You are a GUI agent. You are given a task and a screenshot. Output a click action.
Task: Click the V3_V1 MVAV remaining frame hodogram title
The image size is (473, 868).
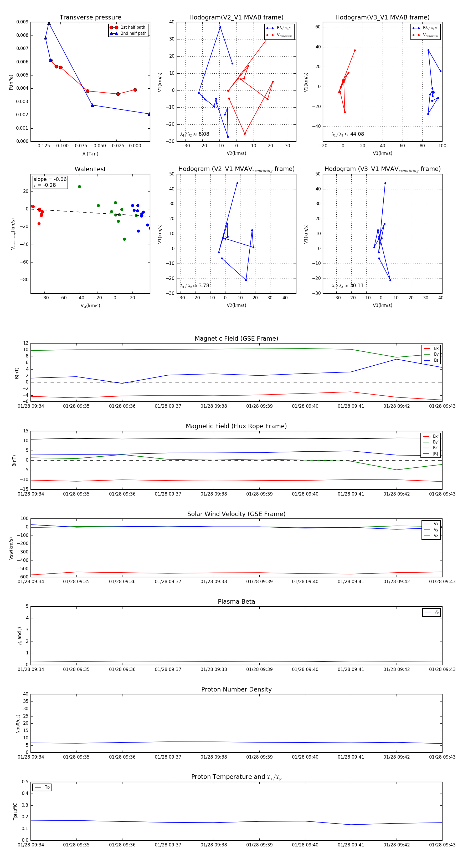(382, 169)
